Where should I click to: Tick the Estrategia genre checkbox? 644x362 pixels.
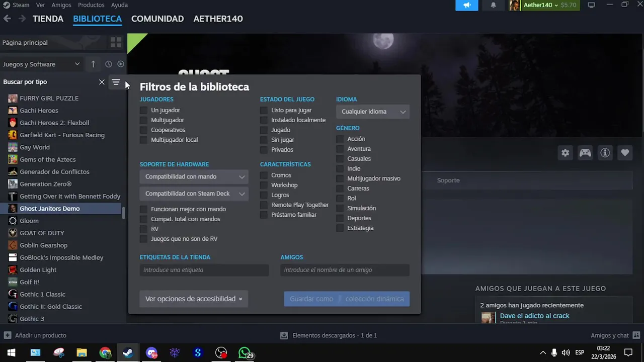(x=340, y=228)
